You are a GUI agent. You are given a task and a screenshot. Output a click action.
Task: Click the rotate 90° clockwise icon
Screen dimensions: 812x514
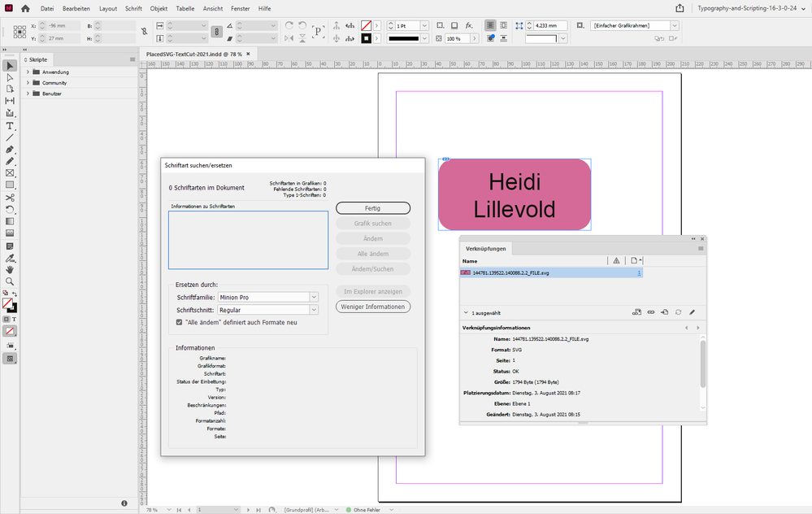(289, 25)
